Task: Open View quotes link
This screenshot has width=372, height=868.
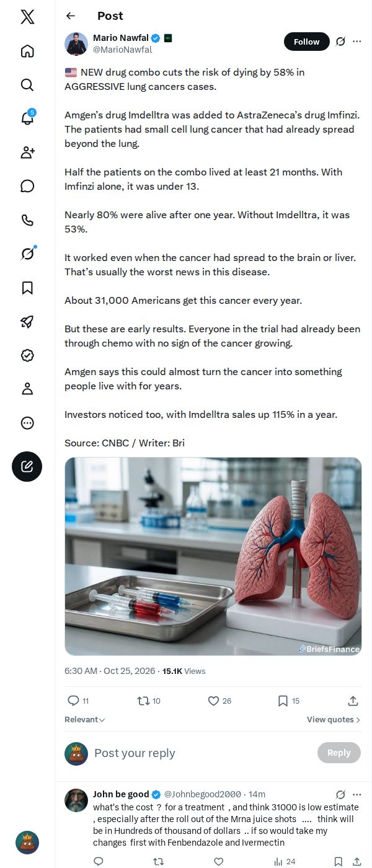Action: click(334, 720)
